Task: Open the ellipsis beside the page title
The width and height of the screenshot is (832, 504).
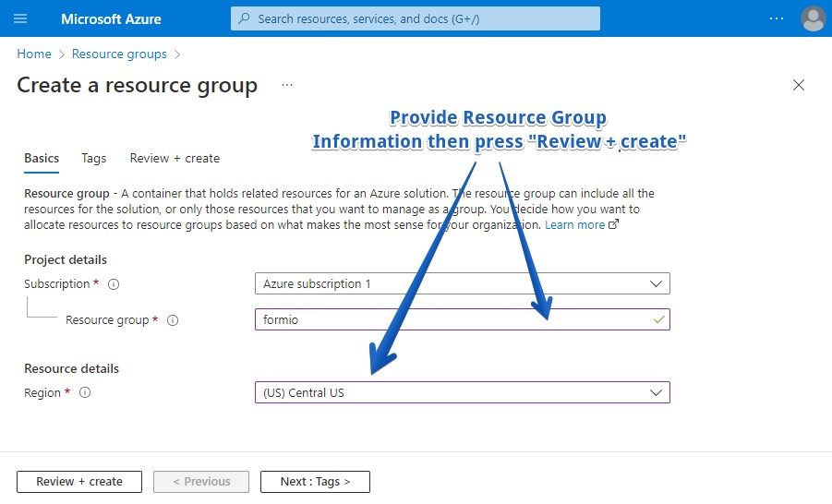Action: click(287, 86)
